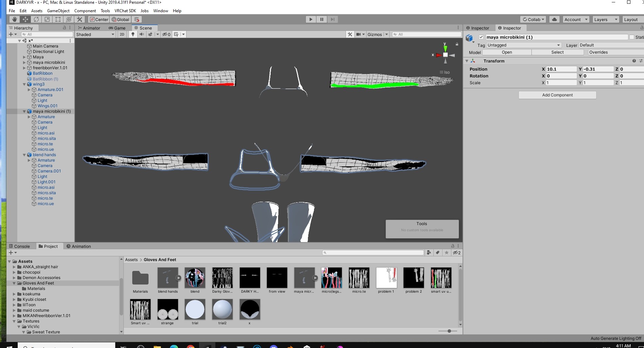Open the VRChat SDK menu
This screenshot has height=348, width=644.
(x=125, y=11)
